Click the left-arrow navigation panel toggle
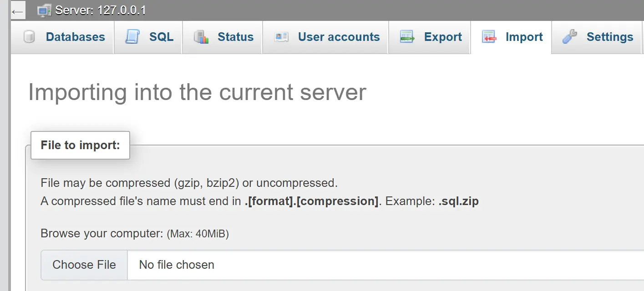The image size is (644, 291). pos(17,11)
